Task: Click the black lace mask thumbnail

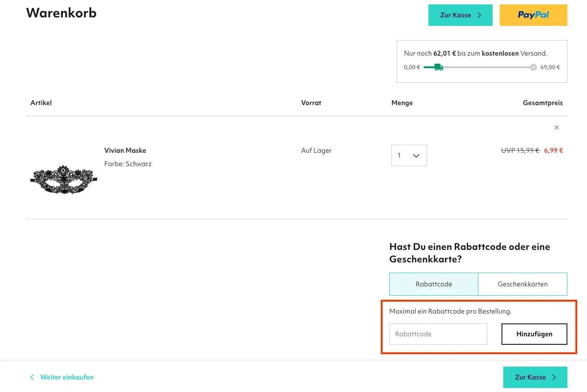Action: (64, 179)
